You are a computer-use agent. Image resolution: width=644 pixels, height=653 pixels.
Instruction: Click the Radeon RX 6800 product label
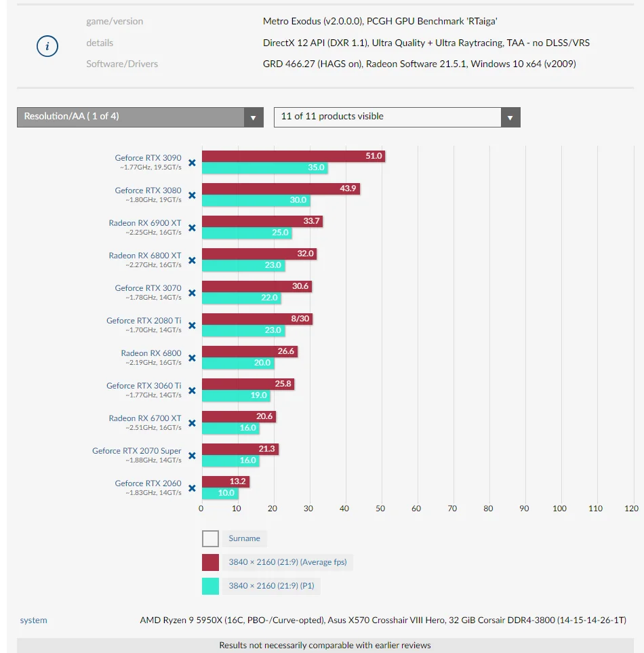point(151,353)
